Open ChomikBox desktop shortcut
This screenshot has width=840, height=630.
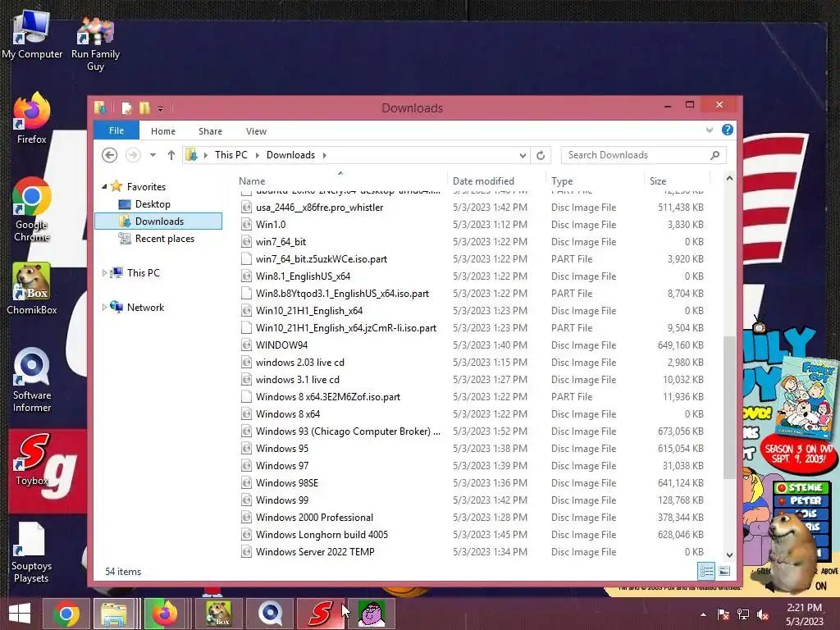pyautogui.click(x=32, y=288)
